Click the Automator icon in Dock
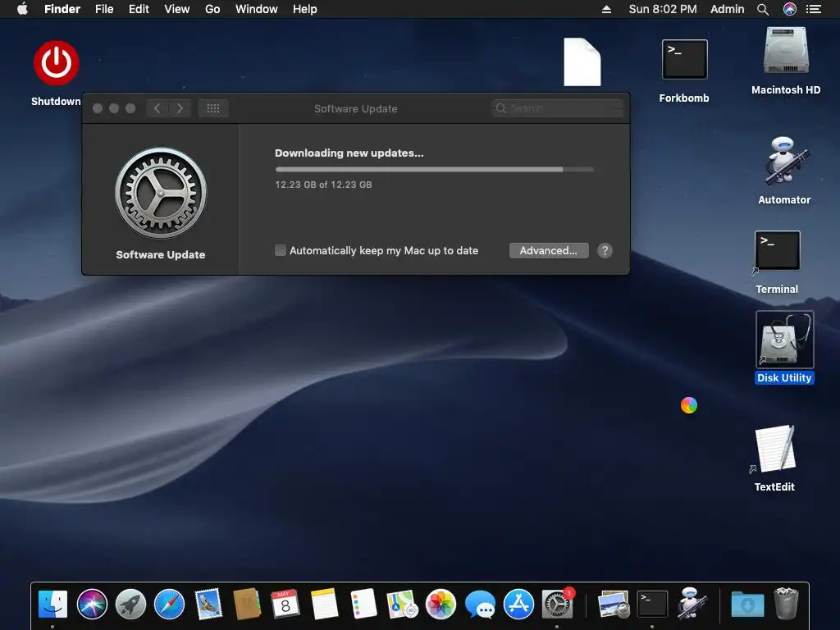The image size is (840, 630). [691, 603]
